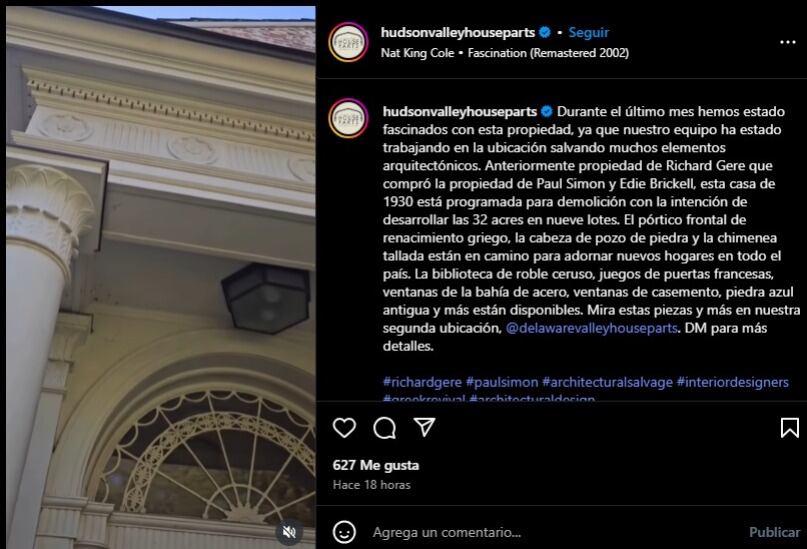Screen dimensions: 807x549
Task: Open the three-dots more options menu
Action: click(x=787, y=42)
